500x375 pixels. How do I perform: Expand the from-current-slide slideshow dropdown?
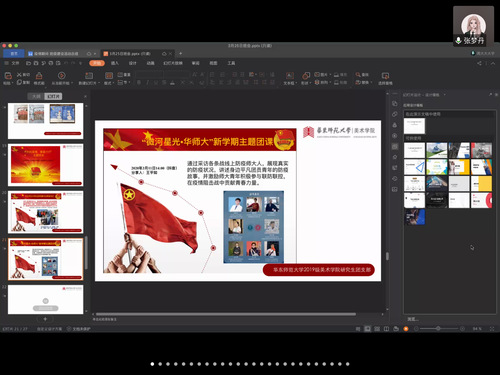tap(72, 83)
